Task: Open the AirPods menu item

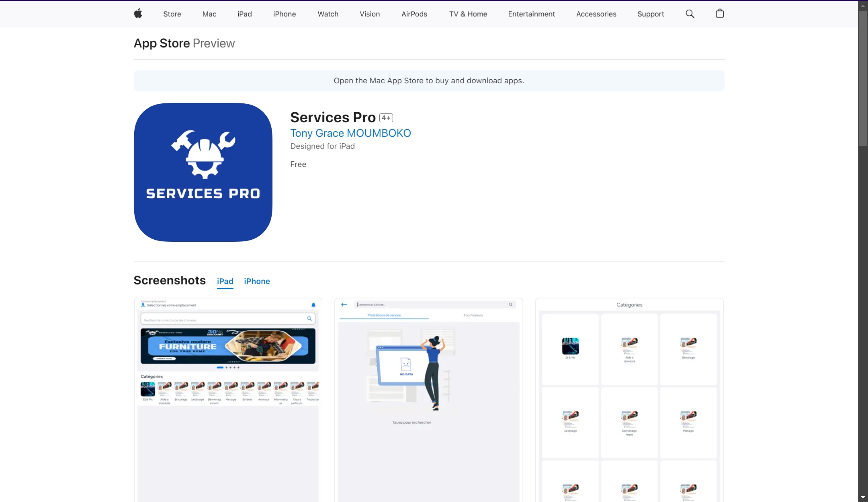Action: 414,14
